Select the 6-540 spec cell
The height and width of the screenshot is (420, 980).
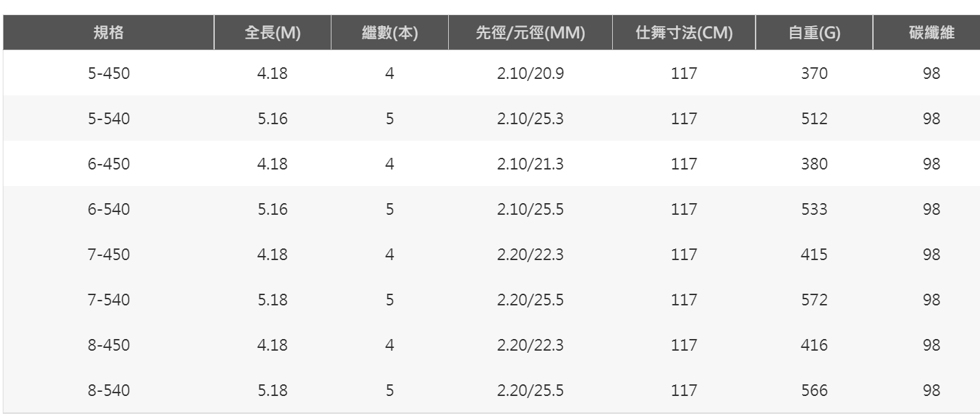pyautogui.click(x=109, y=209)
